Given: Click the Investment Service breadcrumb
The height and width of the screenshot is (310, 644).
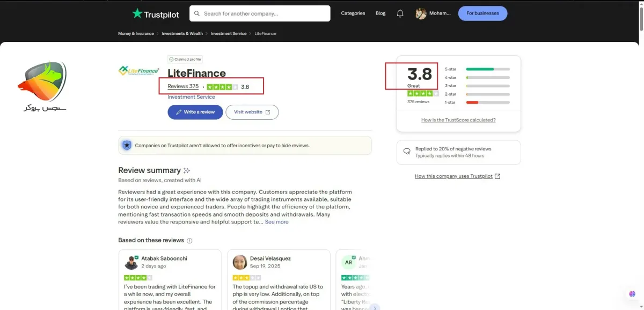Looking at the screenshot, I should tap(229, 33).
